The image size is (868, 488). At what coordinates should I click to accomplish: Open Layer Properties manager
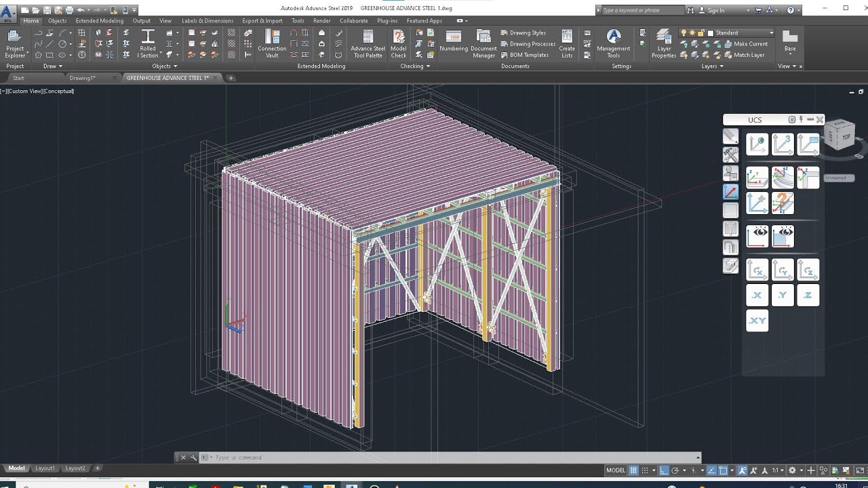pyautogui.click(x=664, y=43)
